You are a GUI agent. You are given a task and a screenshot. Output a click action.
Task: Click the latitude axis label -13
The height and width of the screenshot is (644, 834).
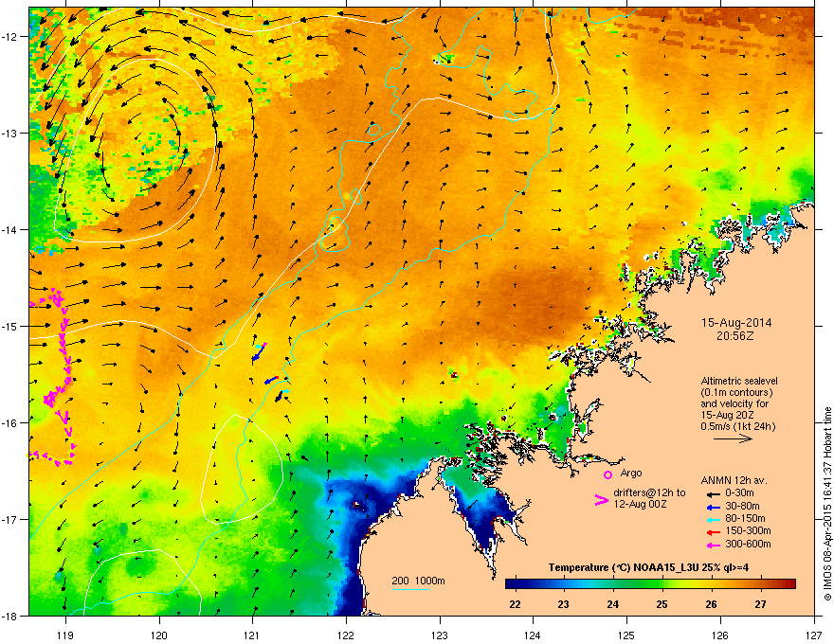pyautogui.click(x=11, y=133)
